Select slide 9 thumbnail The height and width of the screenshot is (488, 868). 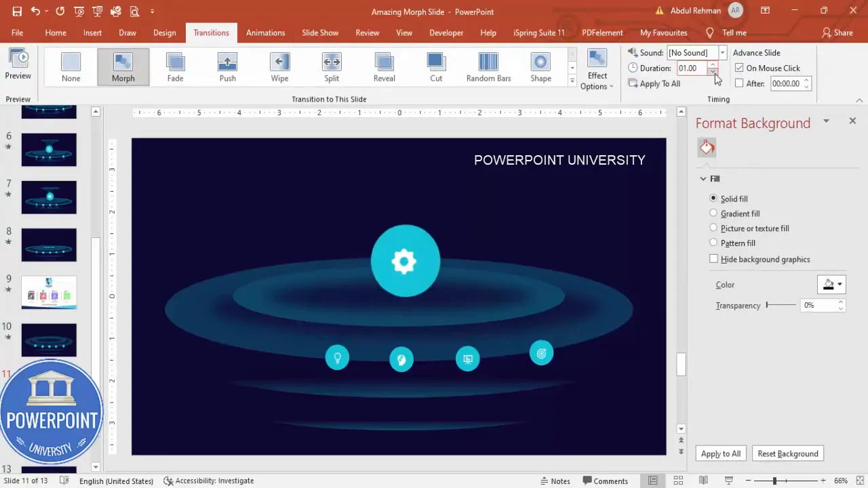(49, 291)
